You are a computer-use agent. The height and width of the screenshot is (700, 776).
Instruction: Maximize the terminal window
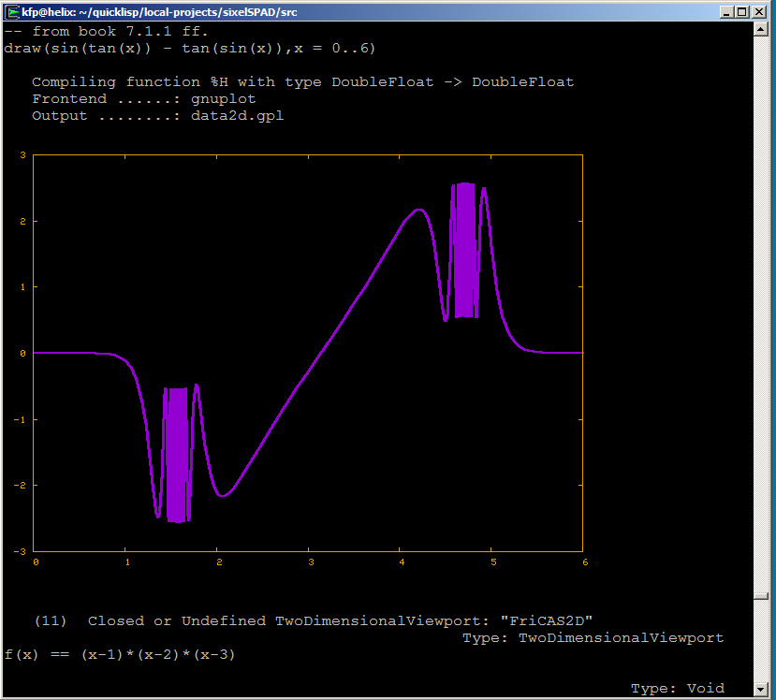point(743,11)
